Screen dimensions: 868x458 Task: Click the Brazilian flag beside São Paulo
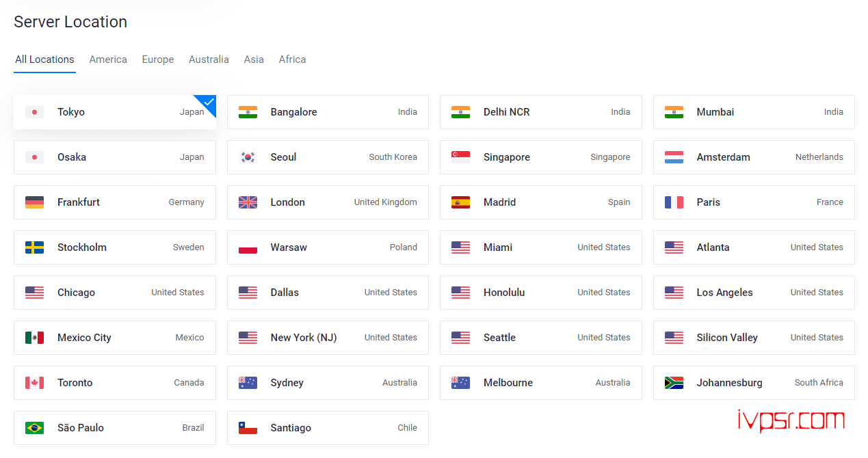pos(34,428)
